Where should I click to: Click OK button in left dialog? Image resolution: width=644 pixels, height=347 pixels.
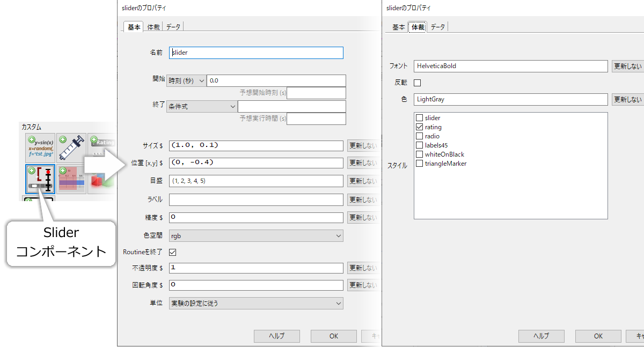(x=334, y=336)
